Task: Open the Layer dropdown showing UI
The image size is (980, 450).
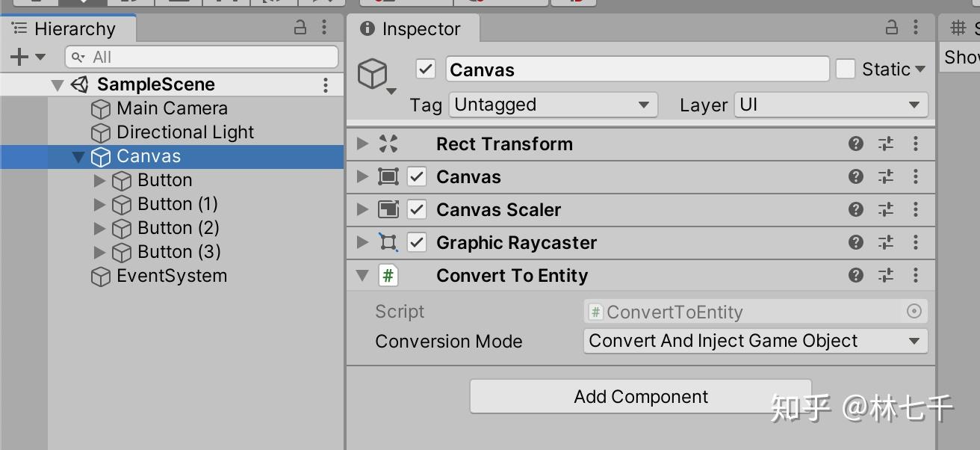Action: 831,105
